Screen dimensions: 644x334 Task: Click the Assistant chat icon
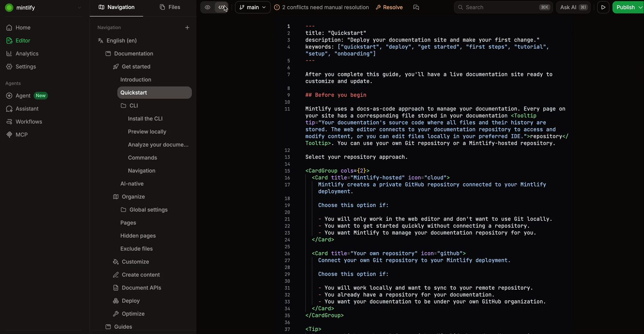[9, 109]
